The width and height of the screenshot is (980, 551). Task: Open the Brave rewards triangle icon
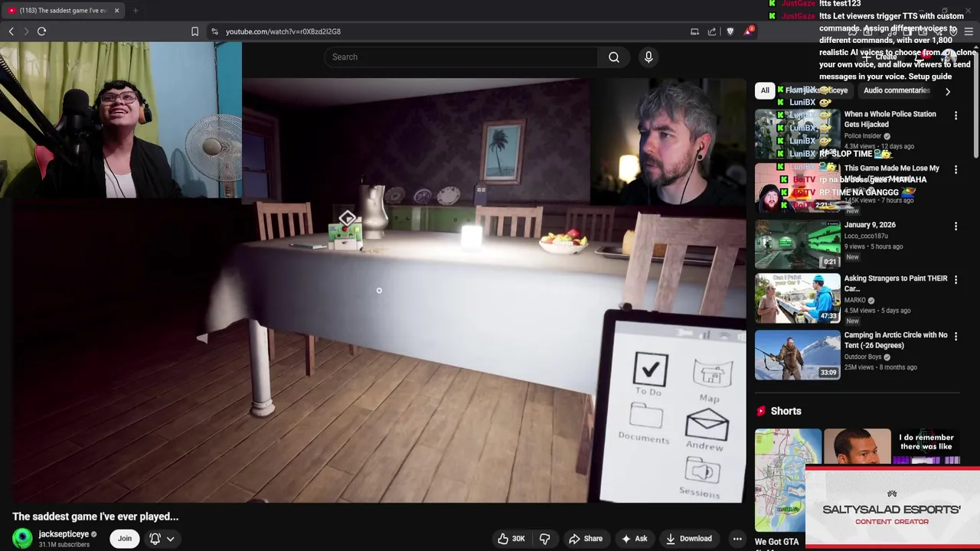(749, 31)
